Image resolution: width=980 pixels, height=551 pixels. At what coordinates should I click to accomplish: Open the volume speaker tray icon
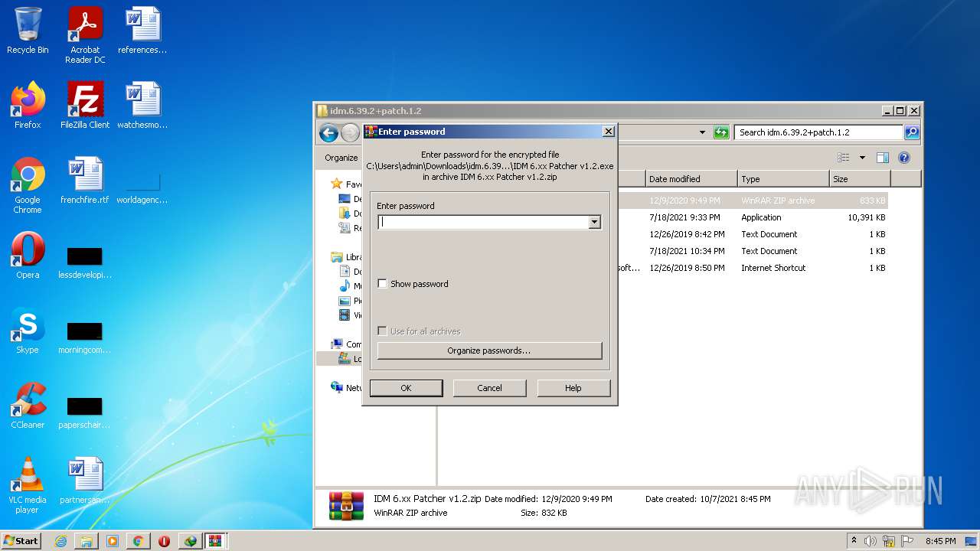pyautogui.click(x=871, y=541)
